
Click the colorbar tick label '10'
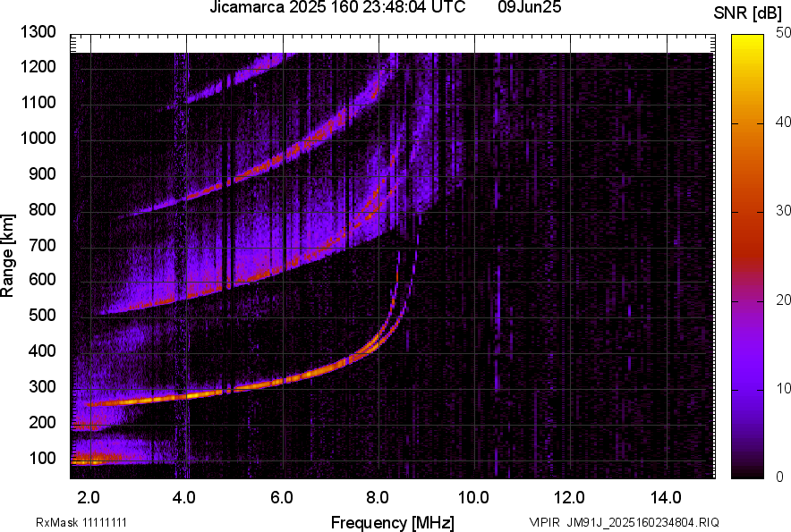[x=784, y=389]
